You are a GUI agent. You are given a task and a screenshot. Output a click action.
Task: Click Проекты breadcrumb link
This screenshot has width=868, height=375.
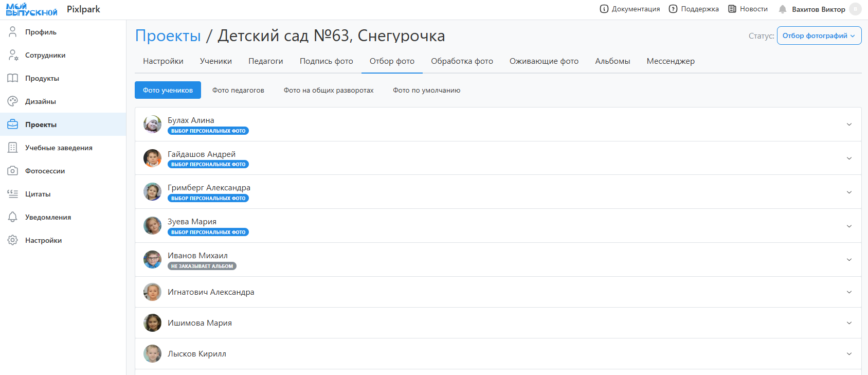pyautogui.click(x=168, y=35)
